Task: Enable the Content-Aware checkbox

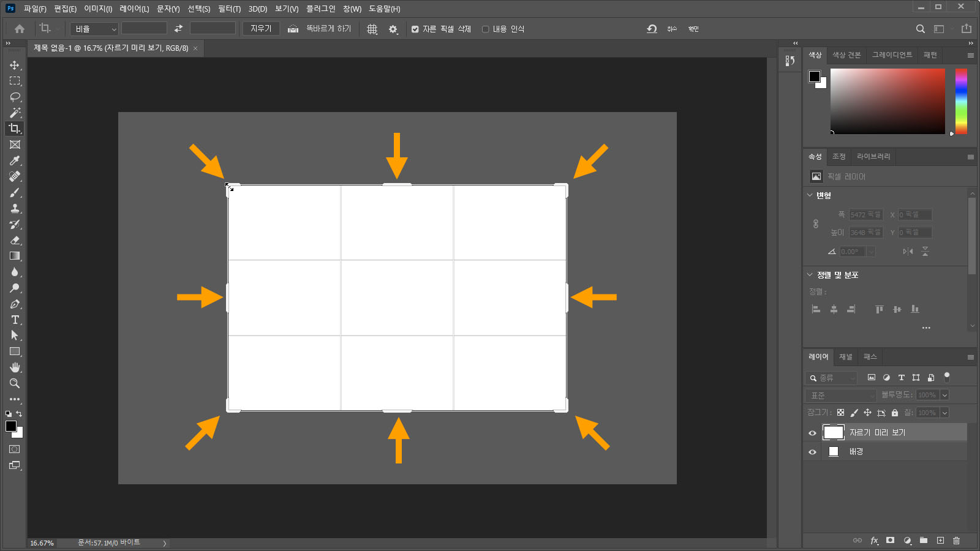Action: point(485,29)
